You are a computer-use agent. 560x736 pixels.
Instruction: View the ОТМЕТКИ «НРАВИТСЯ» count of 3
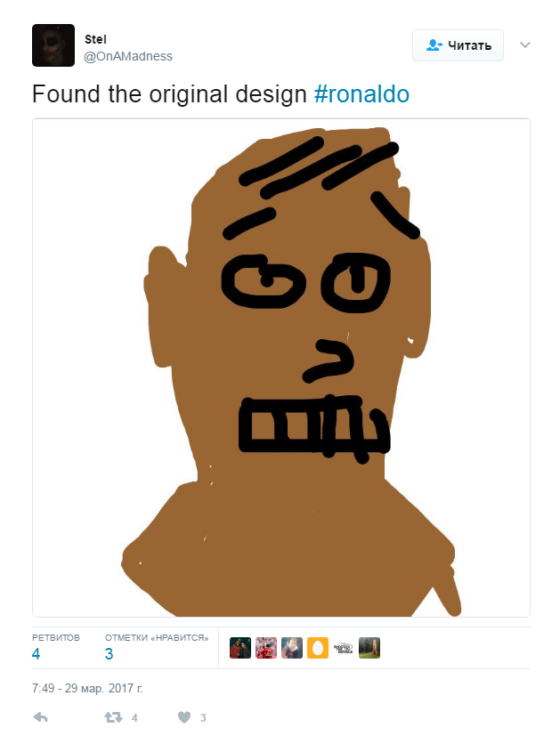point(109,653)
